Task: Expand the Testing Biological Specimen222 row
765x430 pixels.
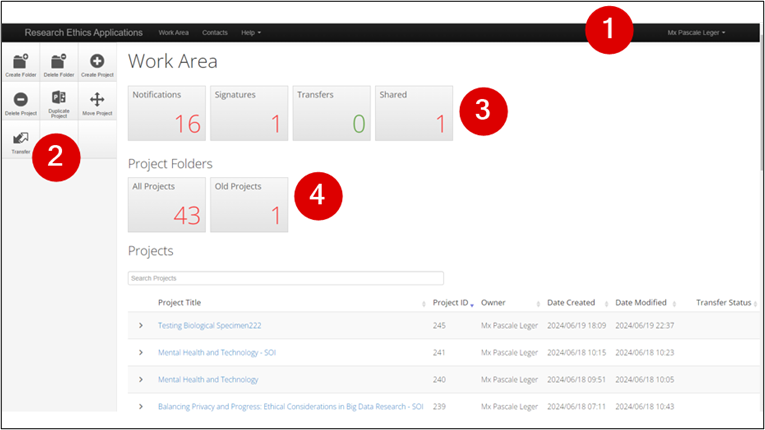Action: [141, 325]
